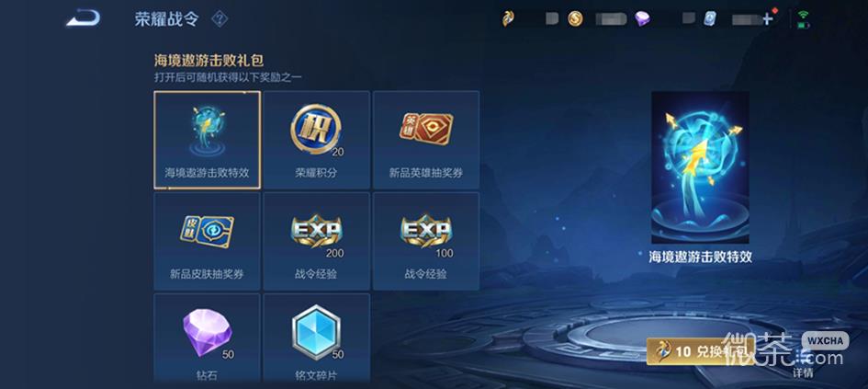Screen dimensions: 868x389
Task: View the large 海境遨游击败特效 preview image
Action: click(700, 168)
